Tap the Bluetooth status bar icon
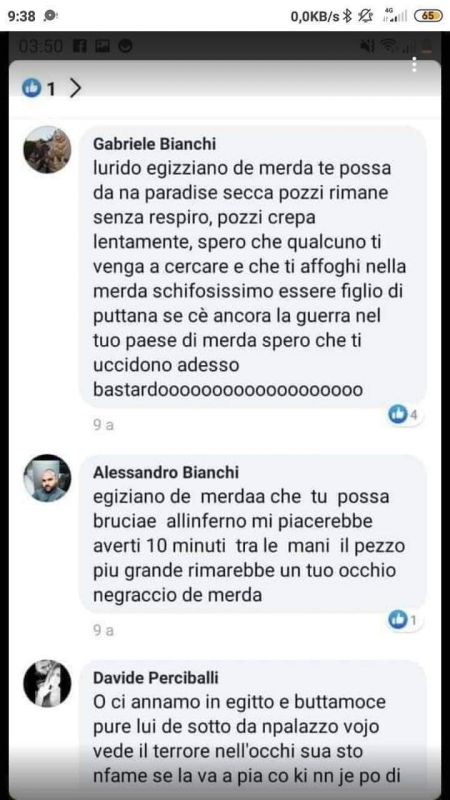 [x=347, y=16]
